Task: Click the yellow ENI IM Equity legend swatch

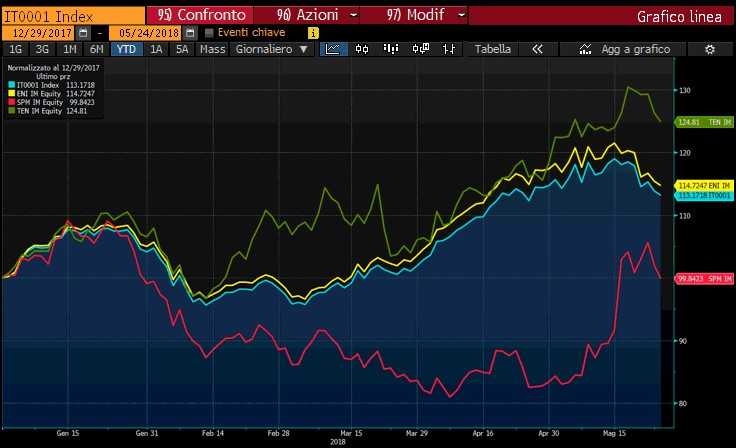Action: click(x=12, y=93)
